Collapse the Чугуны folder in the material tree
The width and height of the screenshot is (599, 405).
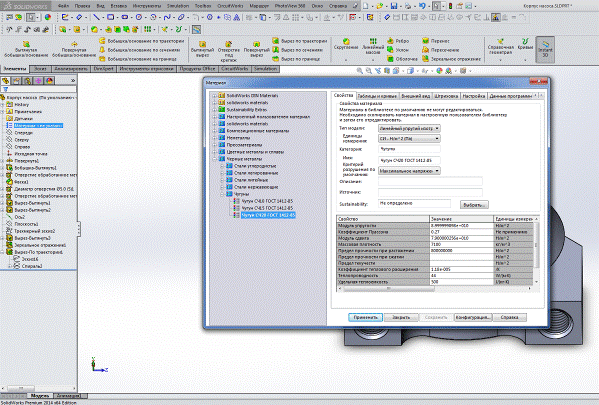coord(222,194)
